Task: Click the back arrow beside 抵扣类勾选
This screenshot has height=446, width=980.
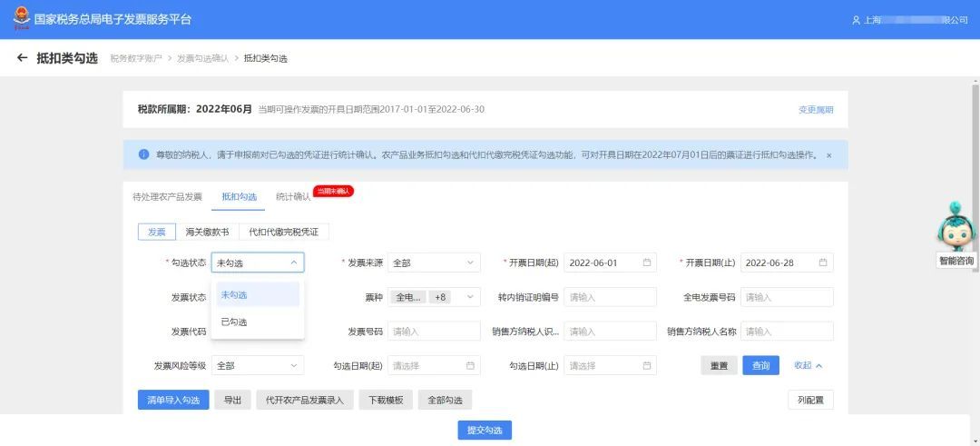Action: pyautogui.click(x=23, y=57)
